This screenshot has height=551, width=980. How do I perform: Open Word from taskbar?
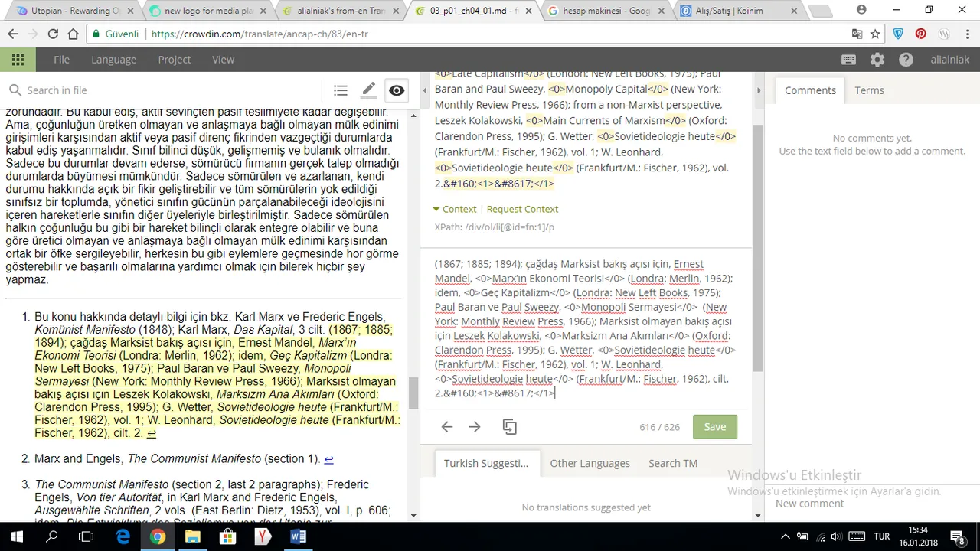tap(298, 536)
